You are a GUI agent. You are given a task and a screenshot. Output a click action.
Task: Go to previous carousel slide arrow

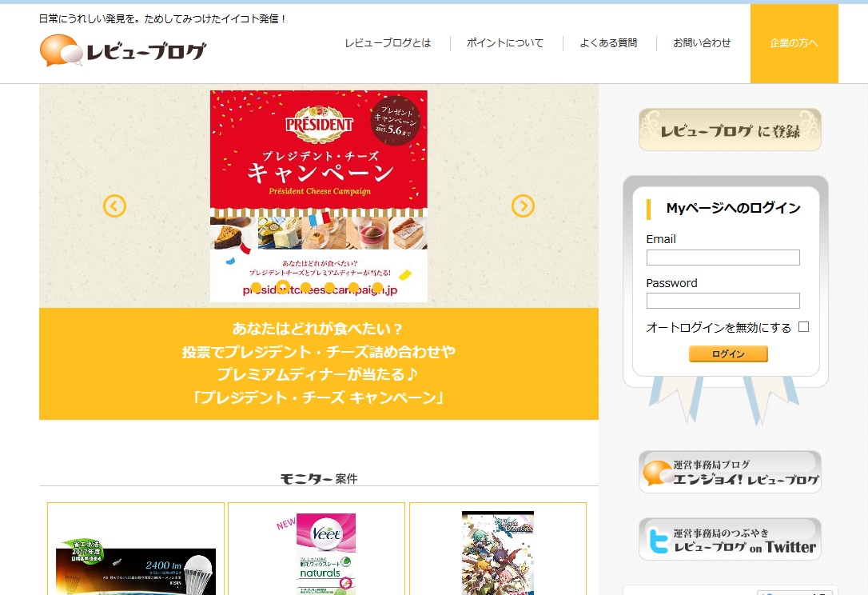tap(114, 206)
